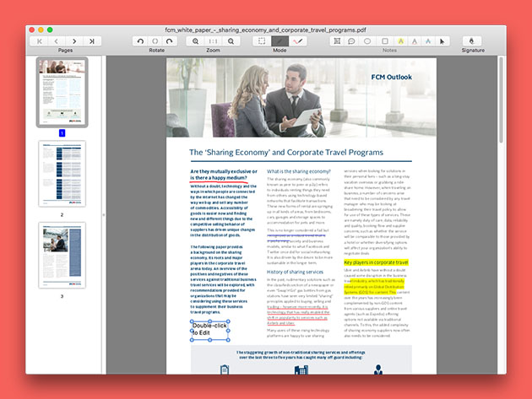Open page 3 thumbnail in sidebar
This screenshot has width=532, height=399.
[62, 255]
